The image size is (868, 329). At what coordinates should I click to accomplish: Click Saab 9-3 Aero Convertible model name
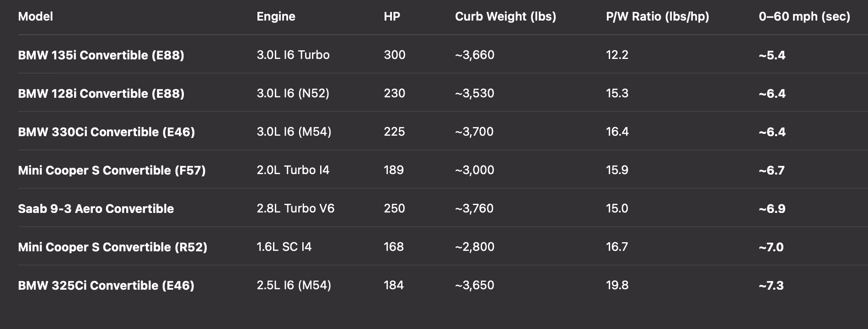pos(96,208)
